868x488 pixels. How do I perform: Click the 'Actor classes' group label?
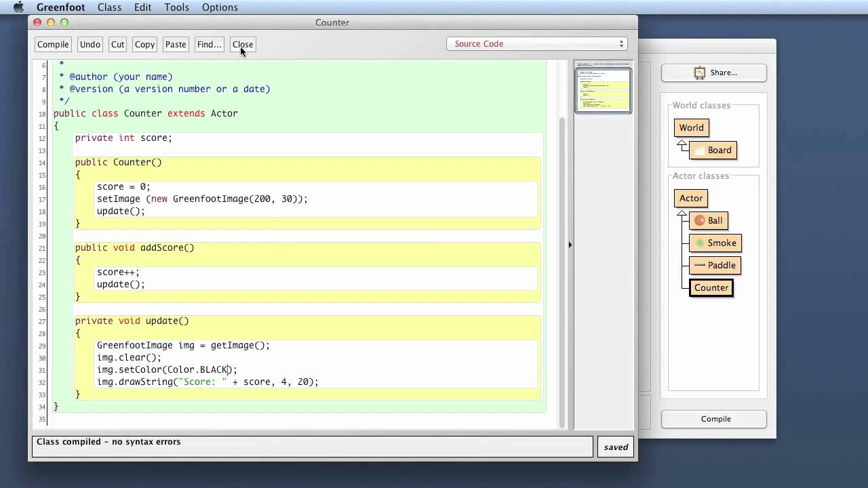[701, 176]
